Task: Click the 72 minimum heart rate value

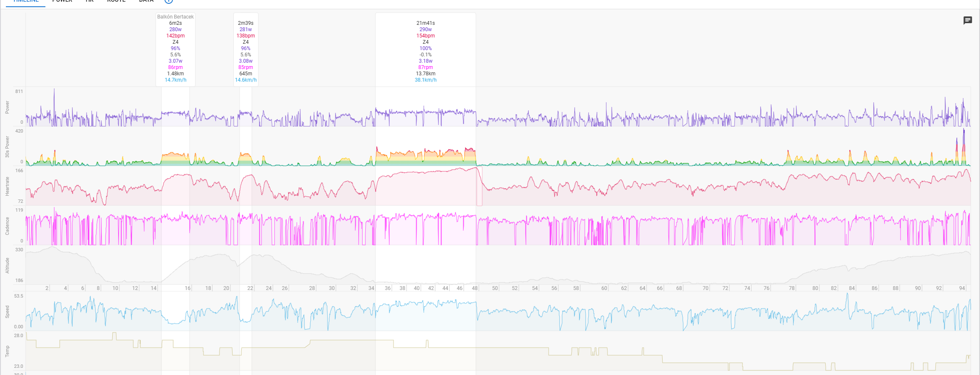Action: pyautogui.click(x=21, y=201)
